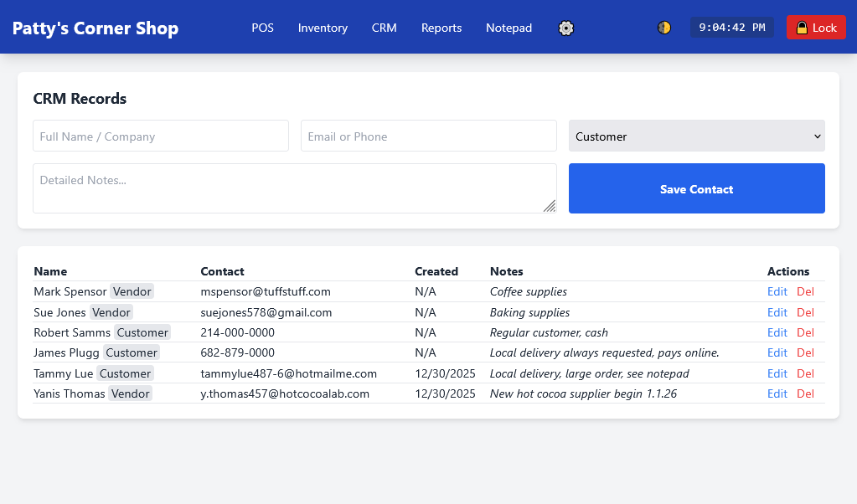The image size is (857, 504).
Task: Open the contact type dropdown
Action: [x=696, y=136]
